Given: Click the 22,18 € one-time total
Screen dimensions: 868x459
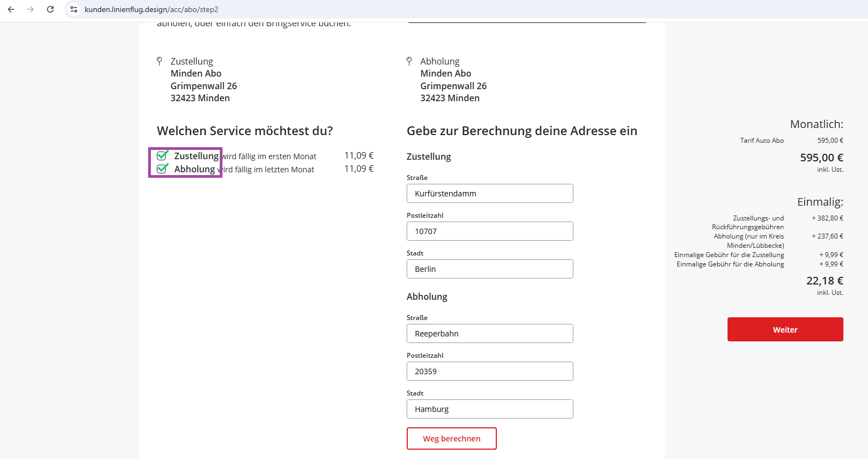Looking at the screenshot, I should click(x=824, y=281).
